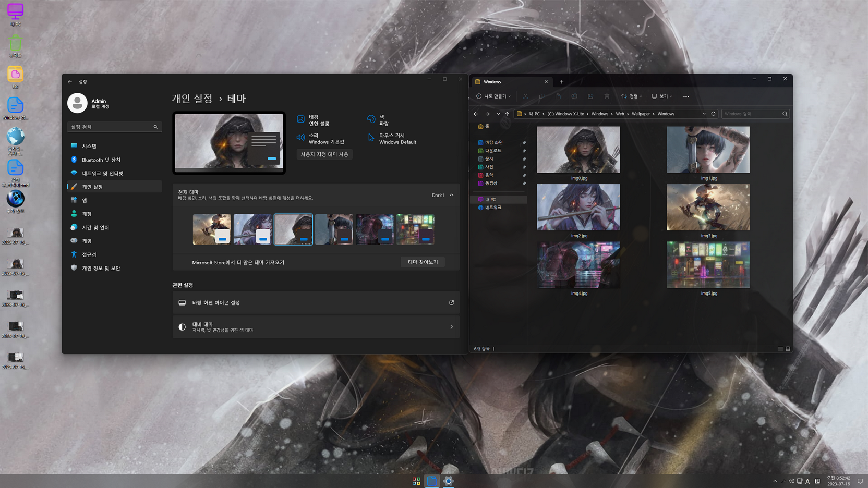Go up one folder level

[x=507, y=114]
